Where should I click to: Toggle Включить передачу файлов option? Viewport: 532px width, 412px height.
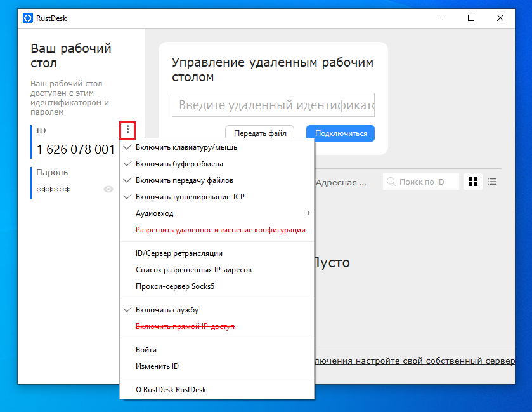point(217,180)
